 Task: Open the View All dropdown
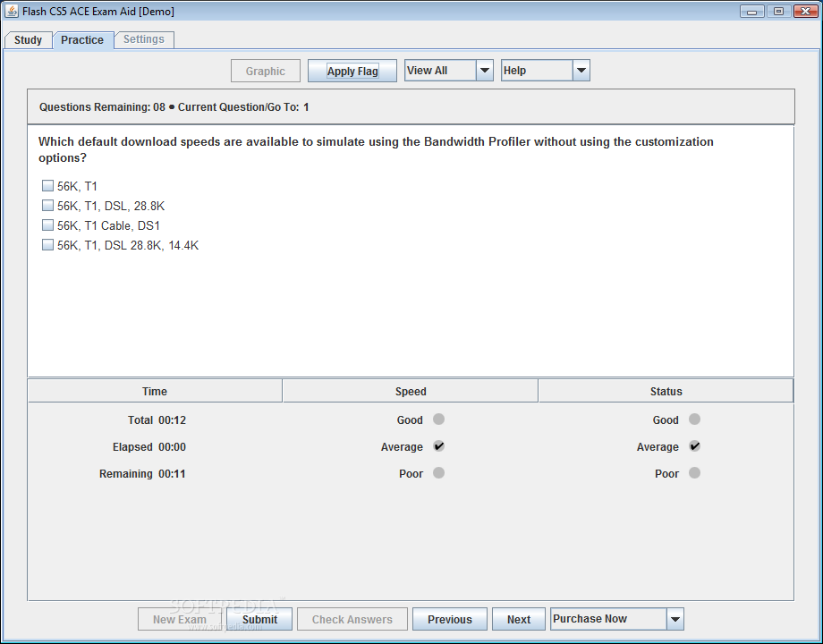pyautogui.click(x=449, y=71)
